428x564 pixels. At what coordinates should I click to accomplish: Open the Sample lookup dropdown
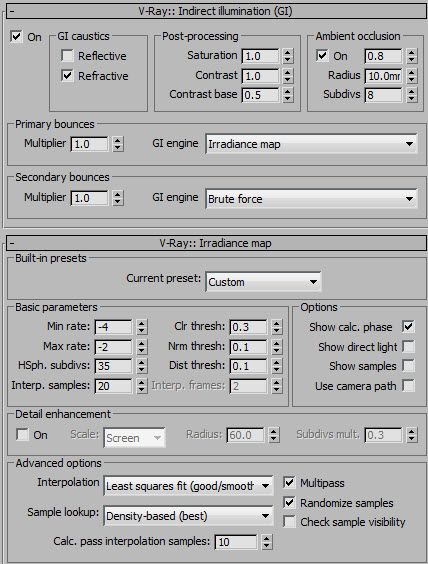click(x=188, y=516)
